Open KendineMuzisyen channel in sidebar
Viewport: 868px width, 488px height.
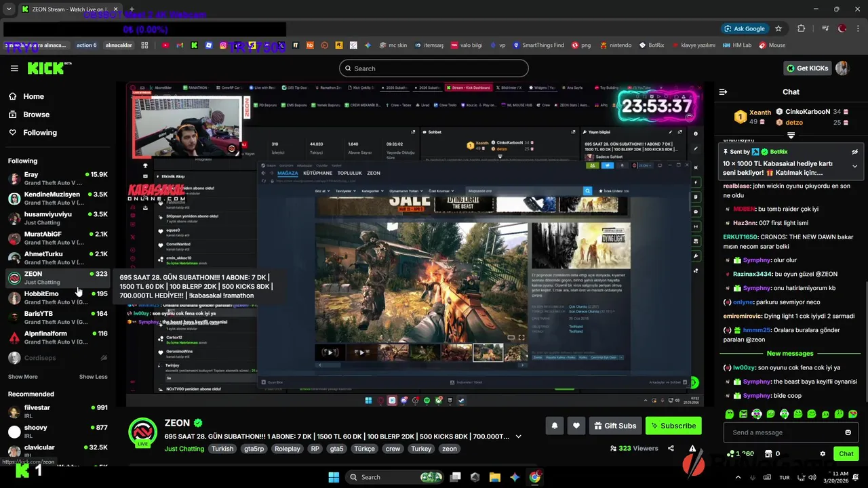pos(58,199)
